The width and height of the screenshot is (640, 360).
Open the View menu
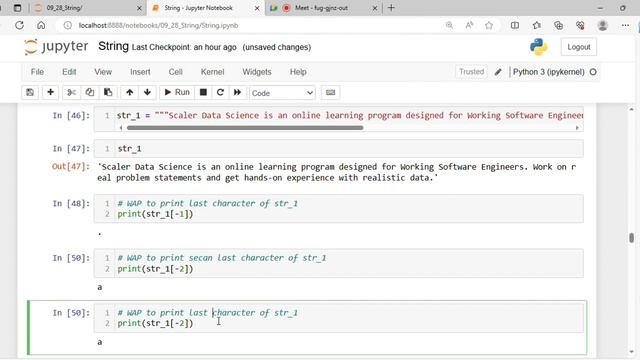pyautogui.click(x=103, y=72)
